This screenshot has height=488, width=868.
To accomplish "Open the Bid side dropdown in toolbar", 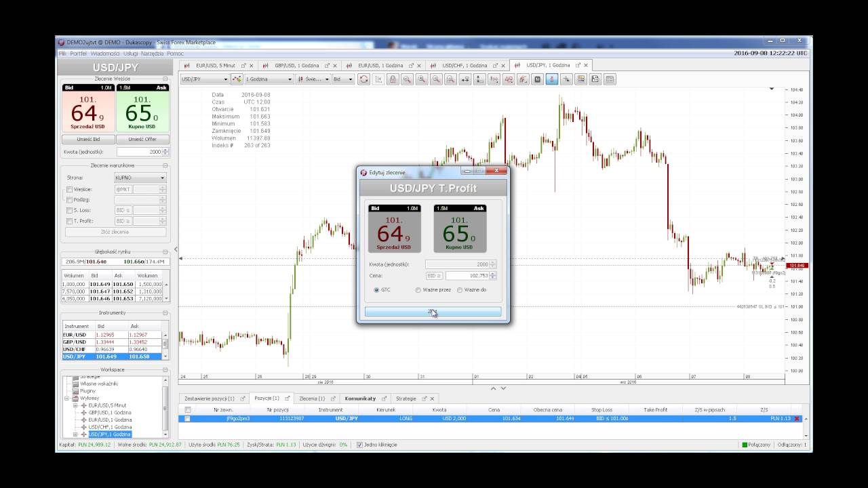I will [343, 79].
